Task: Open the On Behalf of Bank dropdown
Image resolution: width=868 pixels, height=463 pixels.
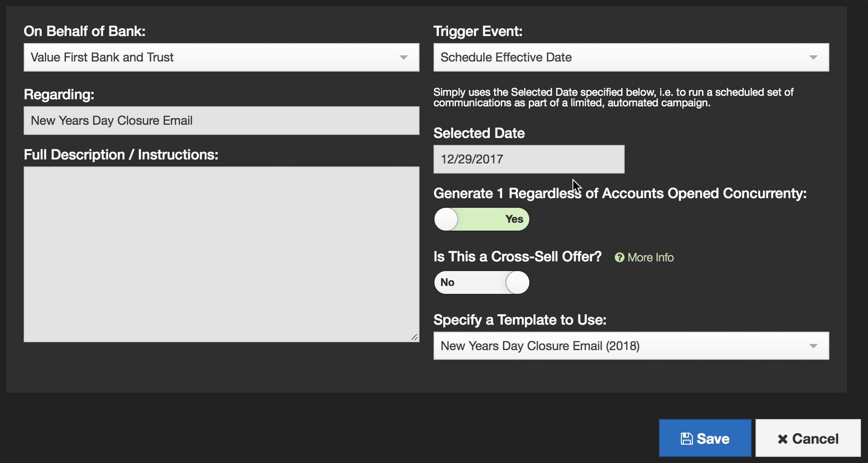Action: (x=221, y=57)
